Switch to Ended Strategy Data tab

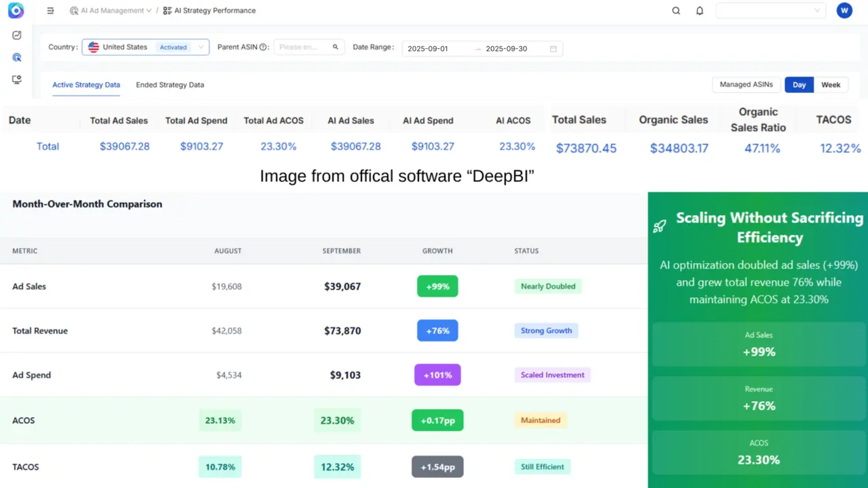[x=170, y=85]
